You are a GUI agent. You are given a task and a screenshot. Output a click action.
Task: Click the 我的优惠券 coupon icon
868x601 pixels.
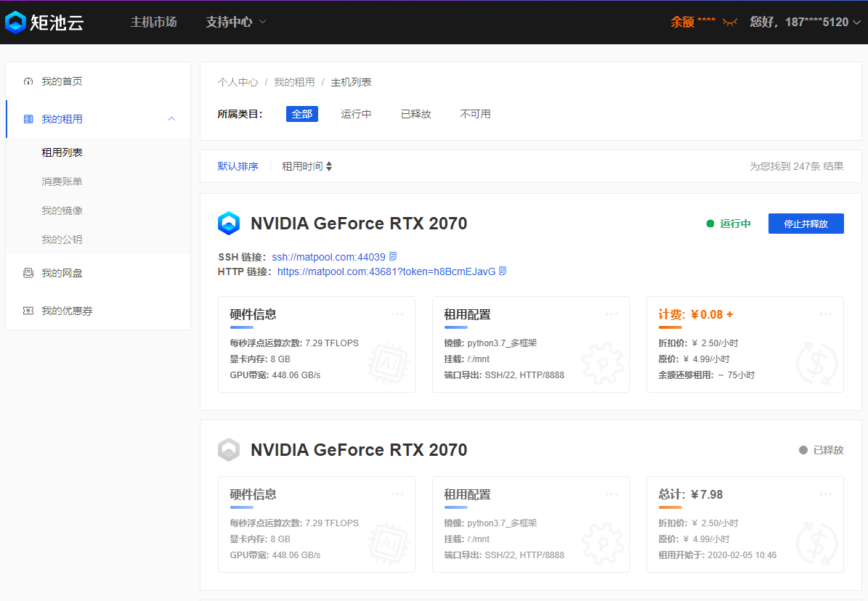click(28, 311)
